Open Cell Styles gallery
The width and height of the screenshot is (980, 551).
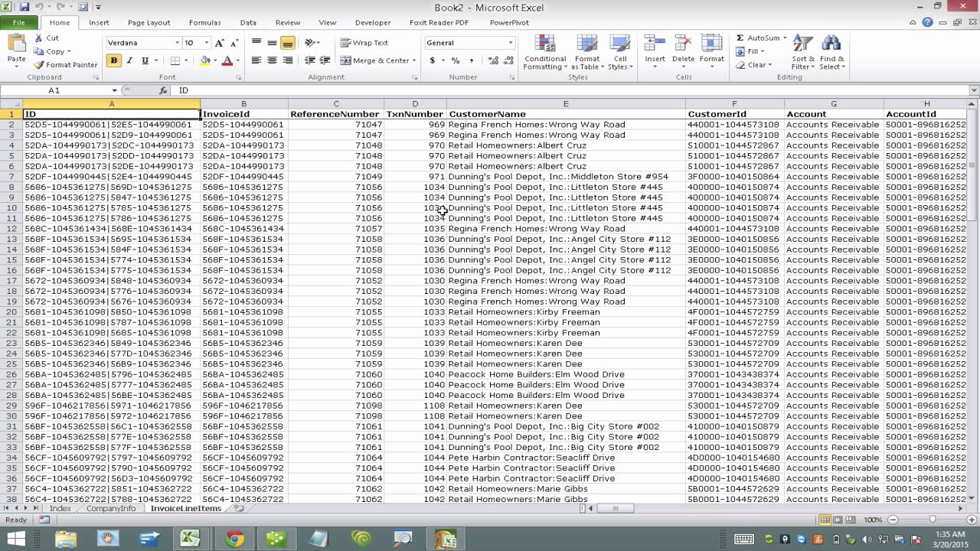[x=620, y=52]
